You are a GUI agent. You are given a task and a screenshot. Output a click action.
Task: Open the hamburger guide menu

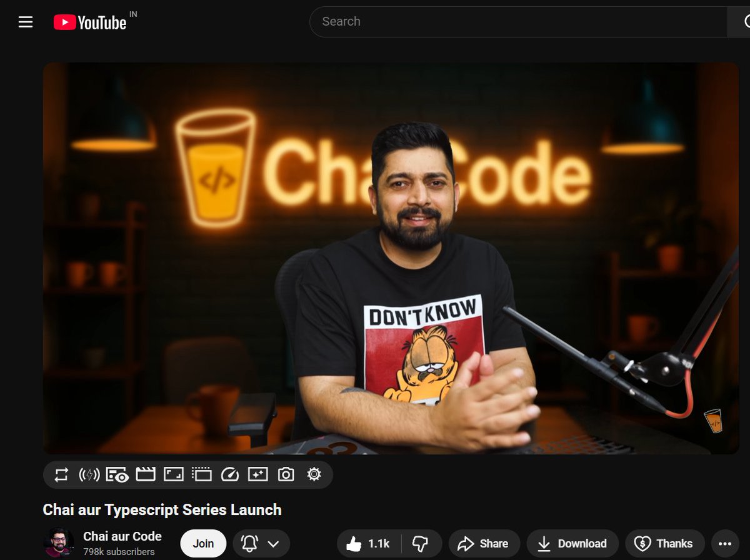26,22
